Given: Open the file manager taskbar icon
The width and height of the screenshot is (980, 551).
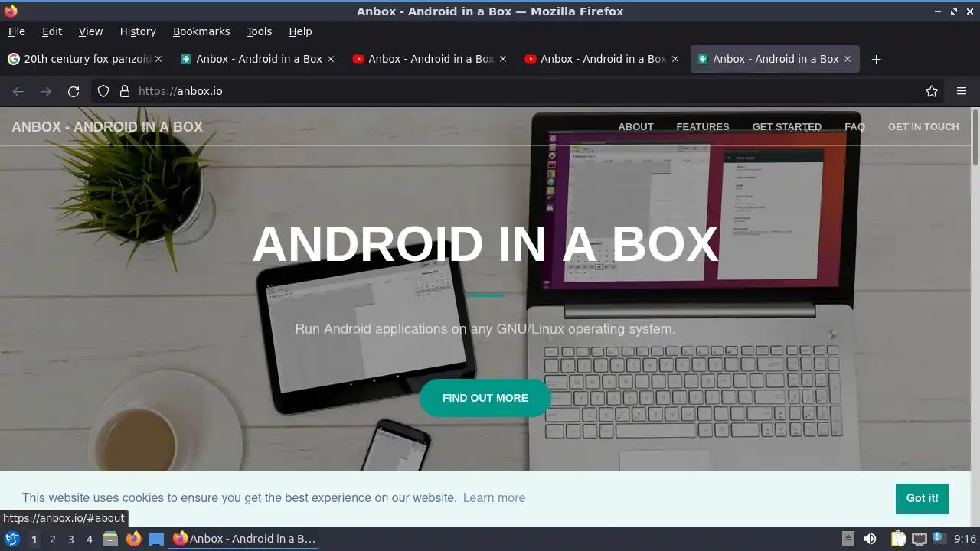Looking at the screenshot, I should 110,539.
